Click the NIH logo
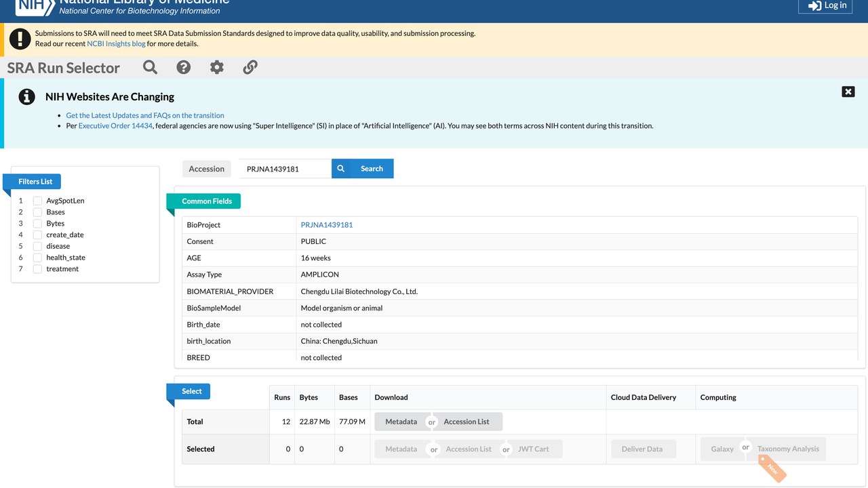The height and width of the screenshot is (488, 868). point(34,6)
